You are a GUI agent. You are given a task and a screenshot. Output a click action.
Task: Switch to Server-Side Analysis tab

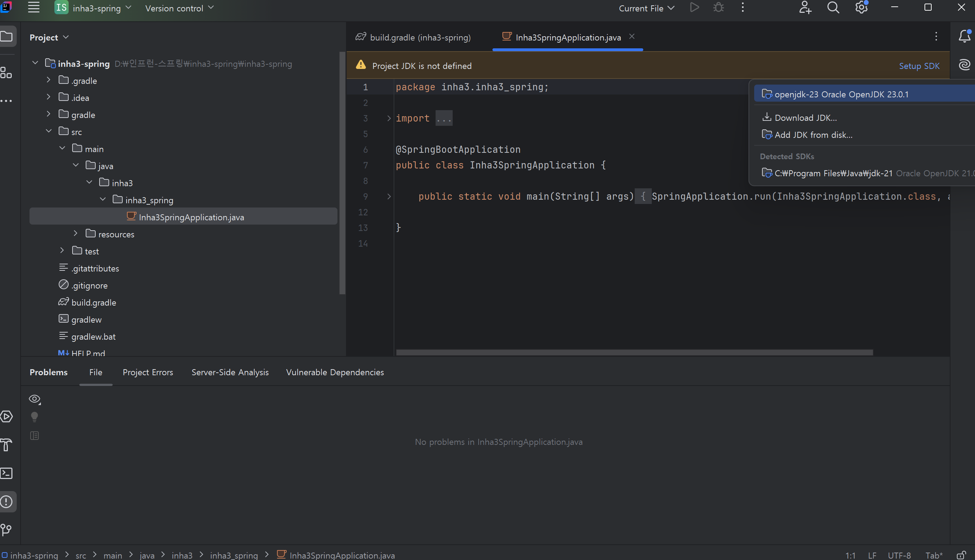point(230,372)
